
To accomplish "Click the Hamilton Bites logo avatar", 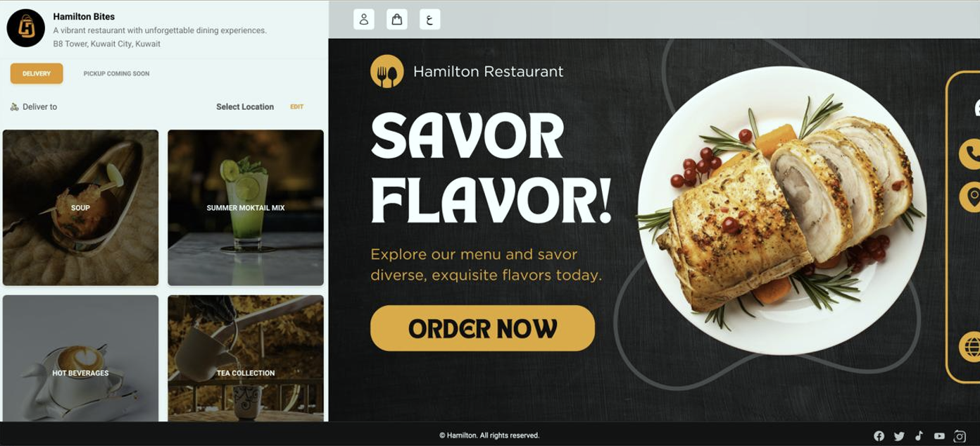I will tap(26, 28).
